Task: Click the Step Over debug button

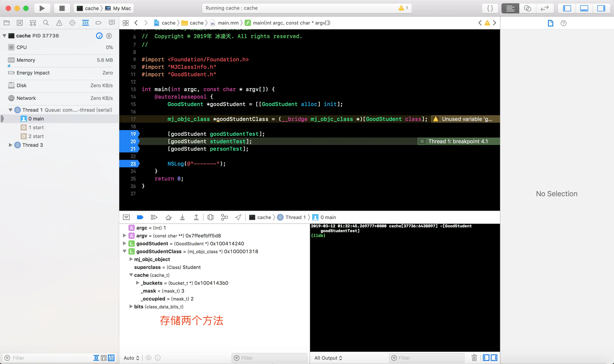Action: [x=168, y=217]
